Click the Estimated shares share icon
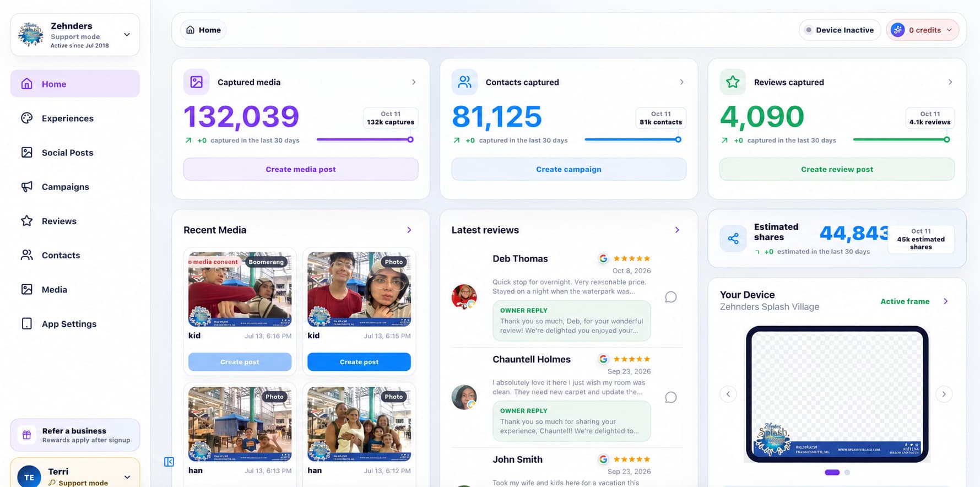The width and height of the screenshot is (980, 487). pos(733,239)
